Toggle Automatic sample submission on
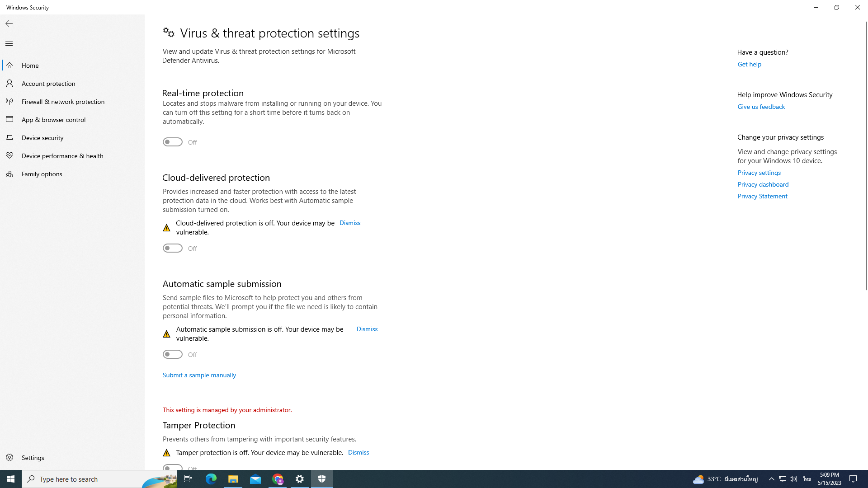This screenshot has height=488, width=868. [172, 354]
